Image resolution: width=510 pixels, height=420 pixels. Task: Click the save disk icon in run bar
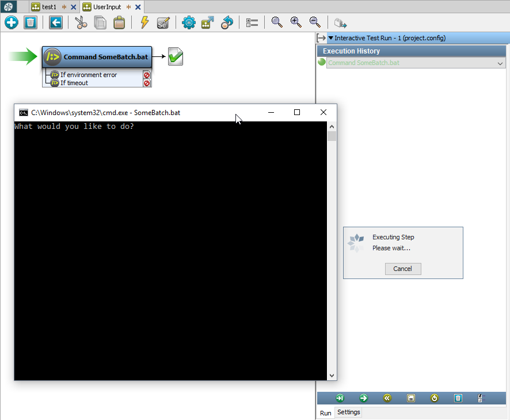(x=411, y=398)
